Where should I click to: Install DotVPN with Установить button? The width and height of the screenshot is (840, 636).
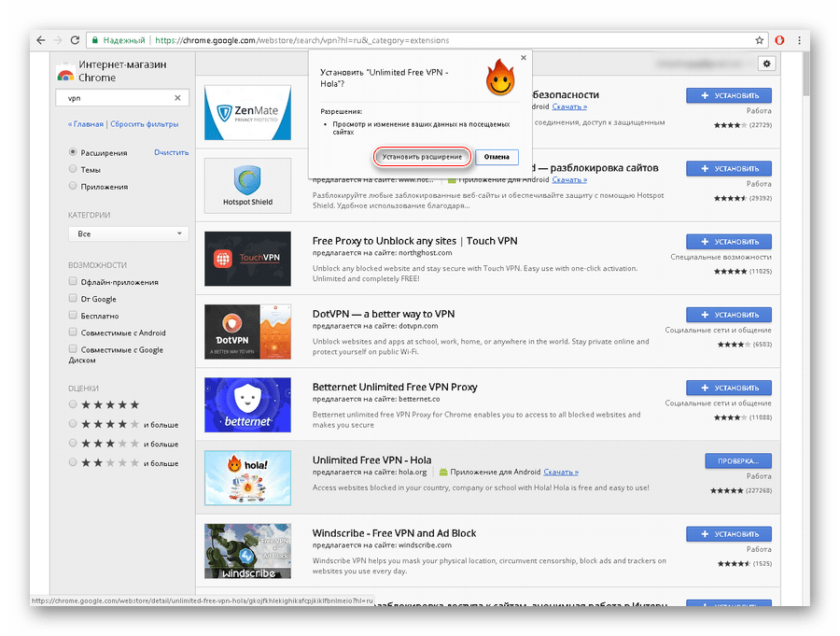[729, 315]
